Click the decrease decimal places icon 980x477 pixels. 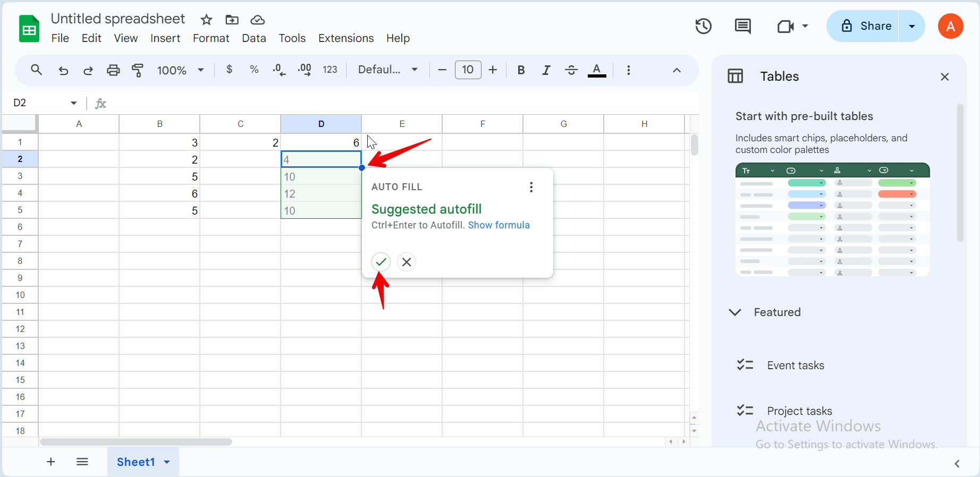(x=279, y=70)
